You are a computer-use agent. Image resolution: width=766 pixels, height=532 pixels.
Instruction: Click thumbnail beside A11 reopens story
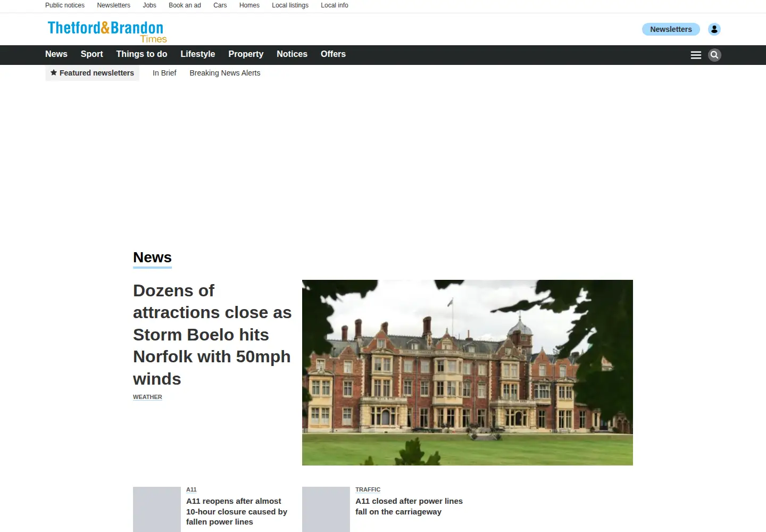(x=157, y=510)
